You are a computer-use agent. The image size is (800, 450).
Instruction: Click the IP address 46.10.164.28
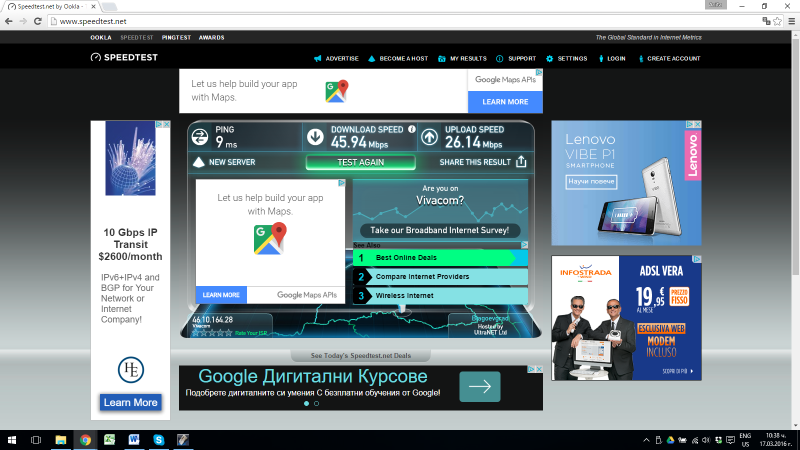212,320
